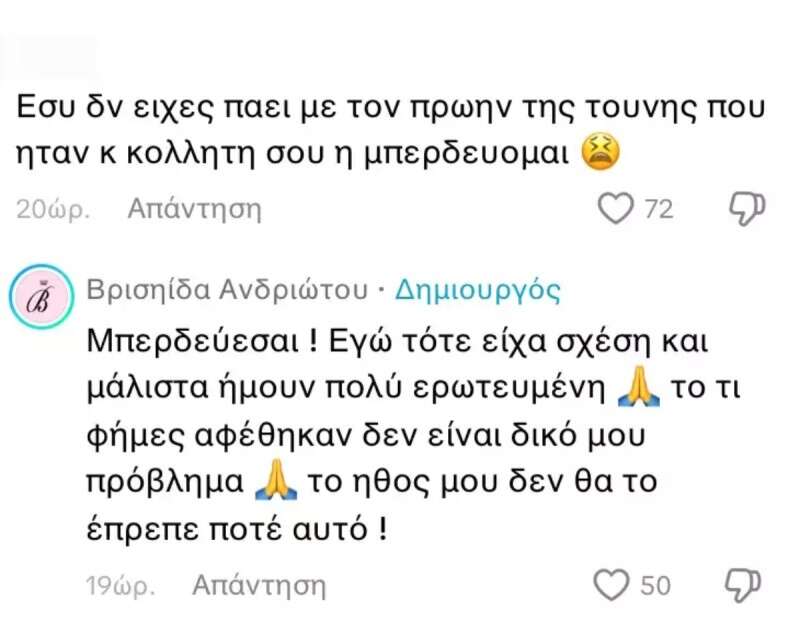Click the tired face emoji in first comment
The image size is (800, 622).
point(603,153)
